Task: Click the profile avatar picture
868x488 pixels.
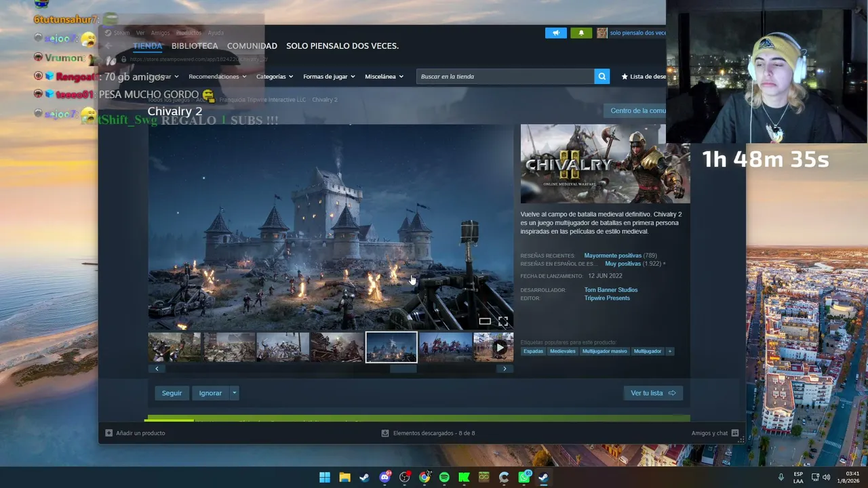Action: tap(601, 33)
